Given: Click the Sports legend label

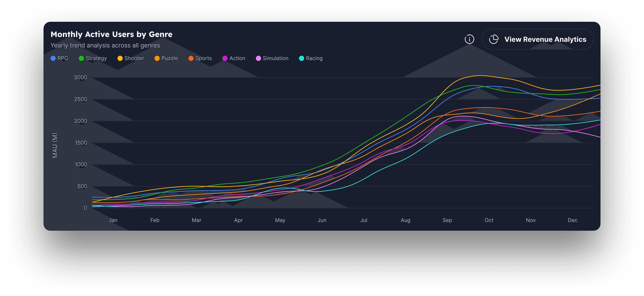Looking at the screenshot, I should point(204,58).
